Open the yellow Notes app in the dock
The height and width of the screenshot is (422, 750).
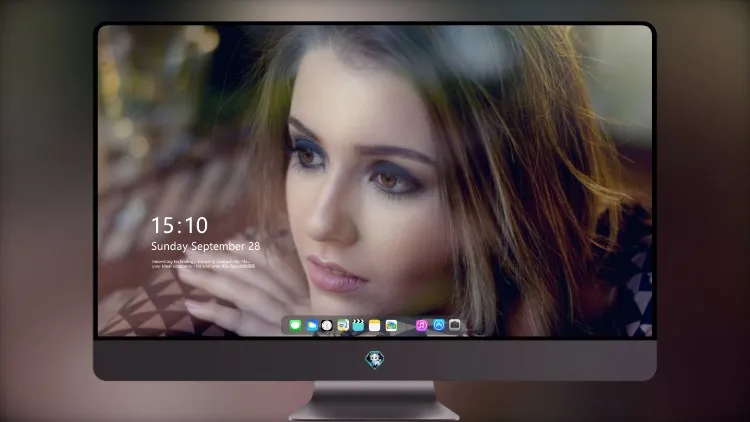(375, 325)
